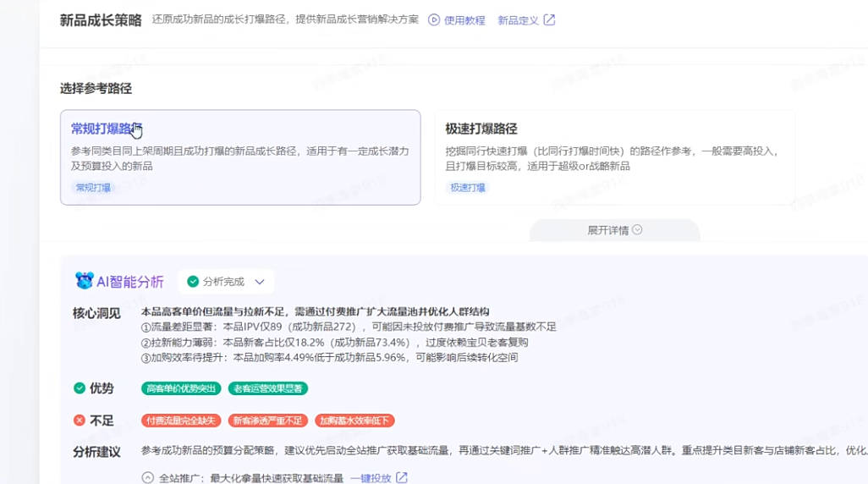Click the line starting ③加购效率待提升
Screen dimensions: 868x484
coord(330,358)
